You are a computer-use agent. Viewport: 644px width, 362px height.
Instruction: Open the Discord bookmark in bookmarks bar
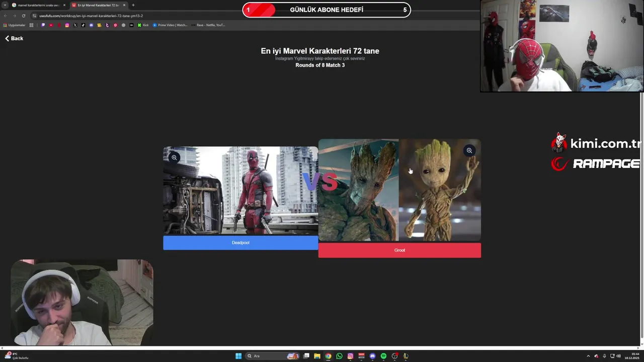91,25
